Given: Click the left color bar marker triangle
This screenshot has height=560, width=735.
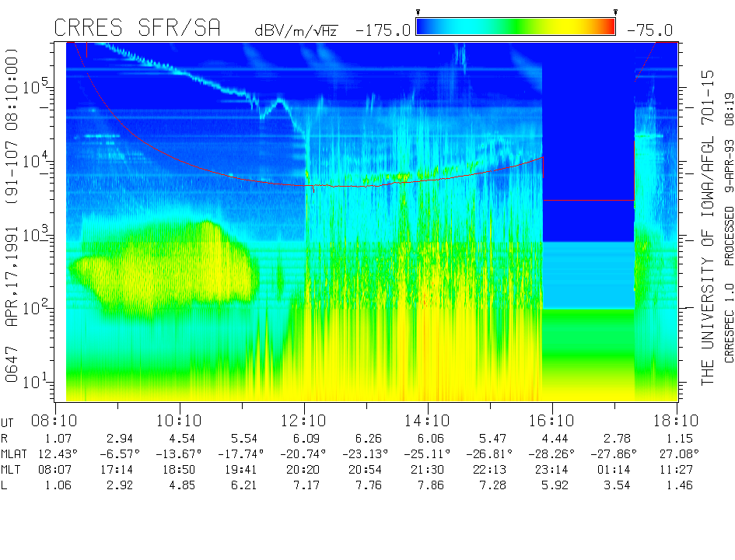Looking at the screenshot, I should tap(418, 12).
